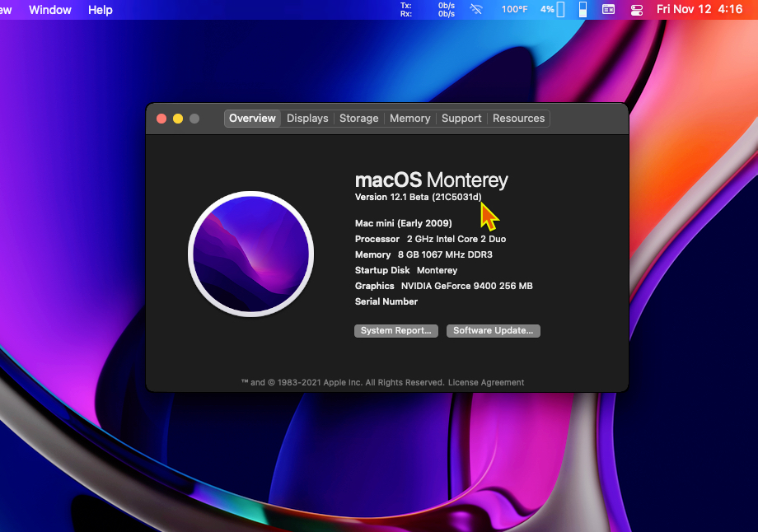The image size is (758, 532).
Task: Click the Startup Disk 'Monterey' value
Action: click(437, 270)
